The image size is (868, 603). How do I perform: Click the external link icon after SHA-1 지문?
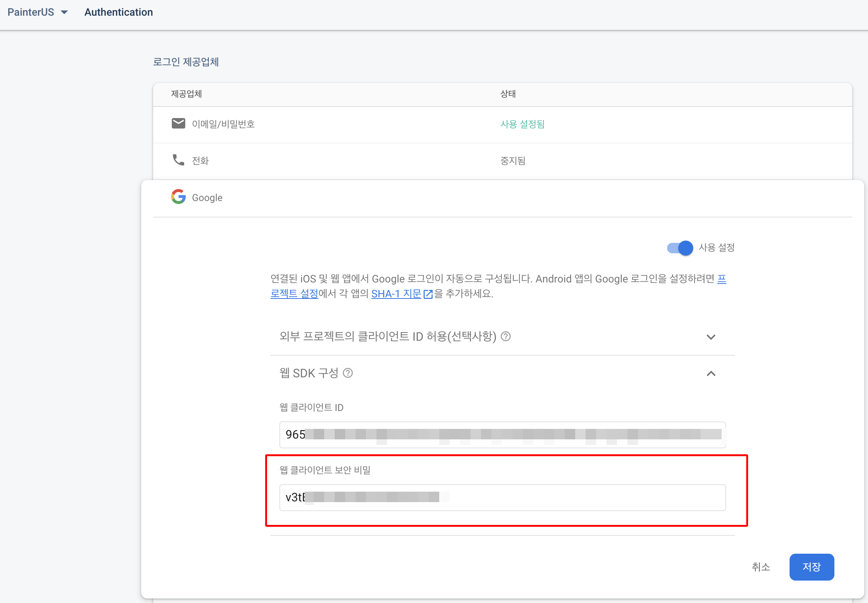coord(428,294)
